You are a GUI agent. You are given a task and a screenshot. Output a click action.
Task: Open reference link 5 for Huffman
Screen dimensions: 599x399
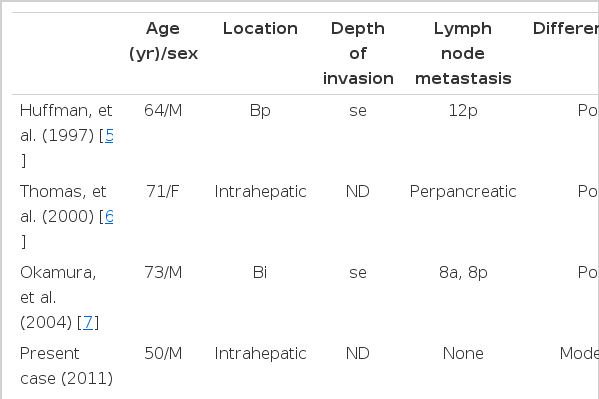click(x=109, y=135)
